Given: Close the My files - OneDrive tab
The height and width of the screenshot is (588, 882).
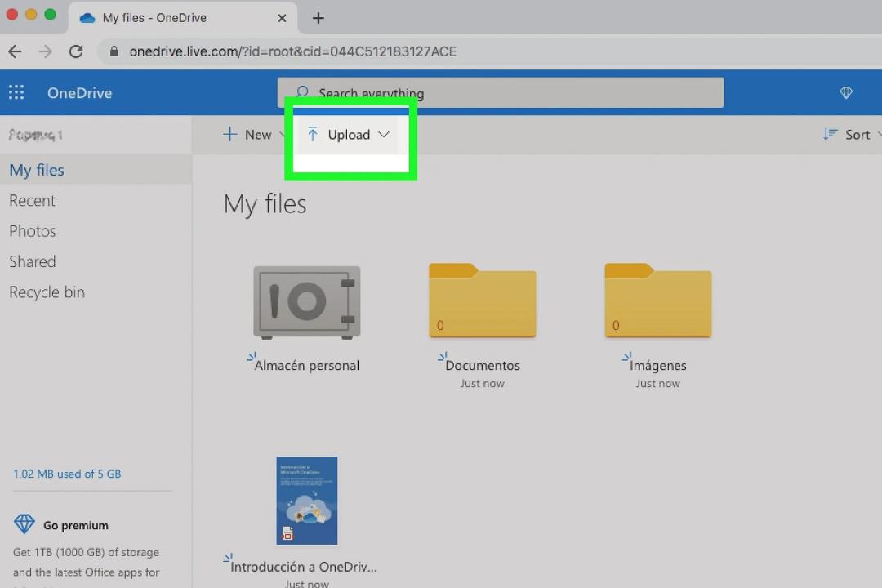Looking at the screenshot, I should (282, 18).
